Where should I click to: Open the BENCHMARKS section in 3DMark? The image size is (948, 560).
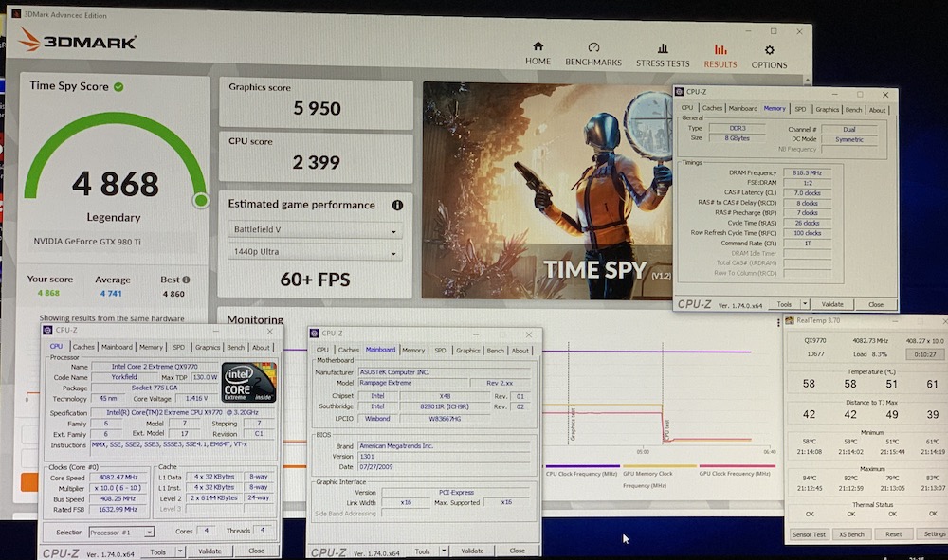click(x=593, y=54)
